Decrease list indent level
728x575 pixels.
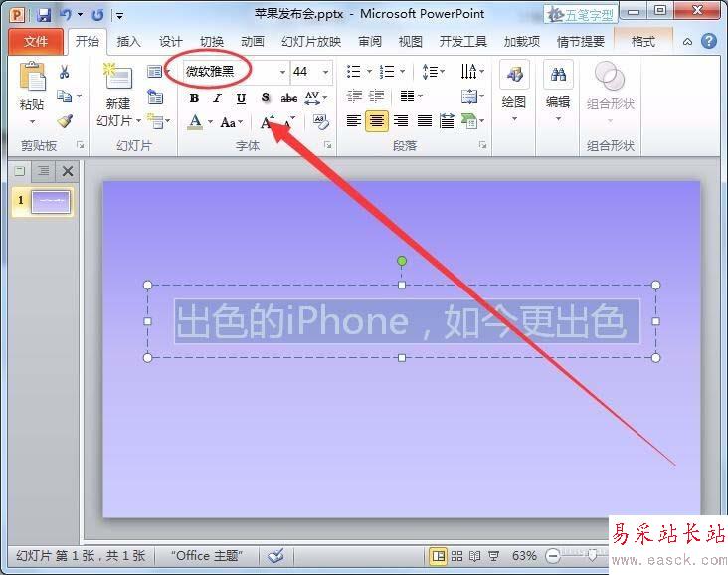click(x=354, y=96)
